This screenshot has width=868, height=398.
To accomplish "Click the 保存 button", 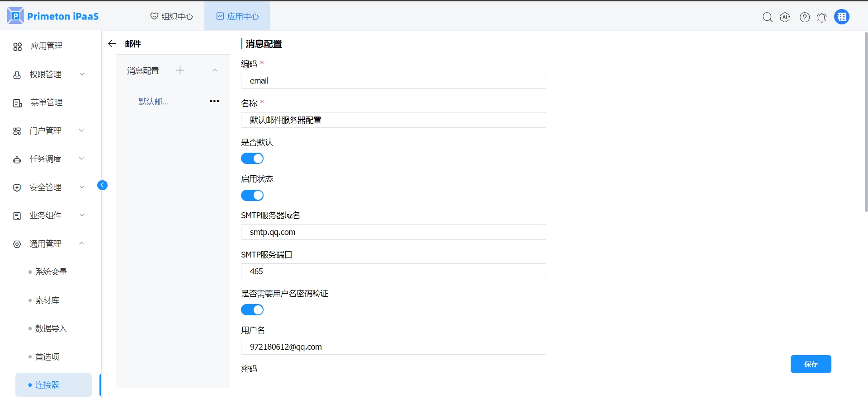I will pyautogui.click(x=810, y=364).
